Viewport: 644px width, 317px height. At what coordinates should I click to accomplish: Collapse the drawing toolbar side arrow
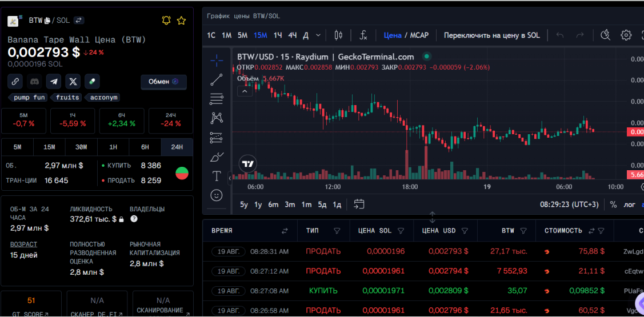[x=230, y=178]
